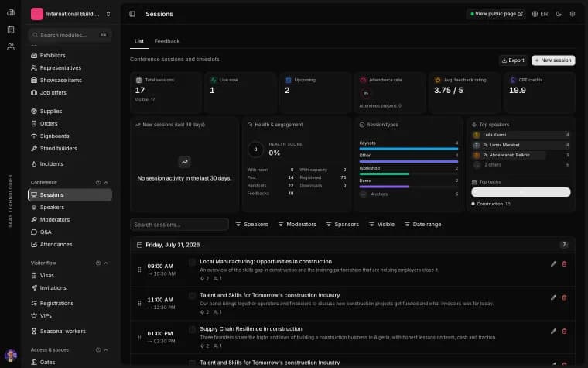Open the Moderators filter
The height and width of the screenshot is (368, 588).
297,224
